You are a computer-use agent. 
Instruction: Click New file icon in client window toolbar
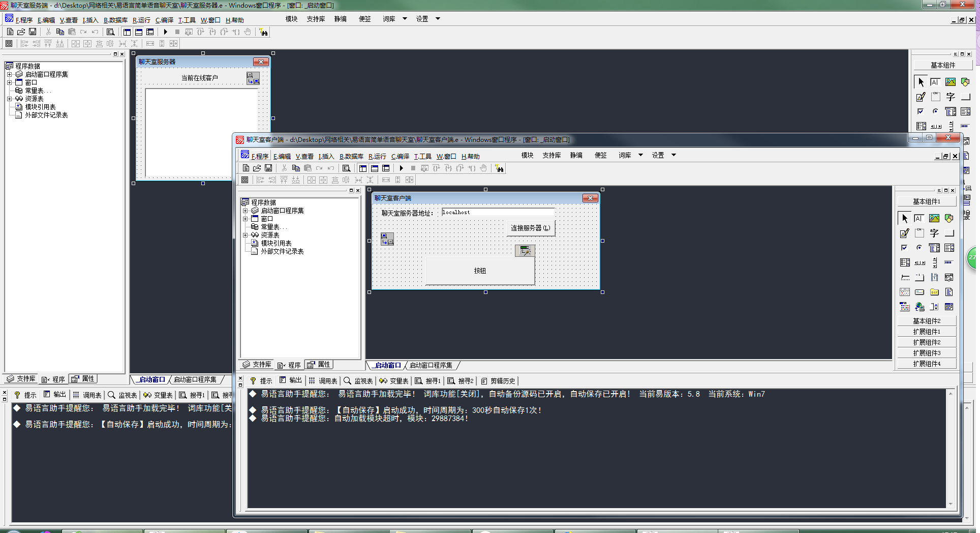tap(246, 168)
